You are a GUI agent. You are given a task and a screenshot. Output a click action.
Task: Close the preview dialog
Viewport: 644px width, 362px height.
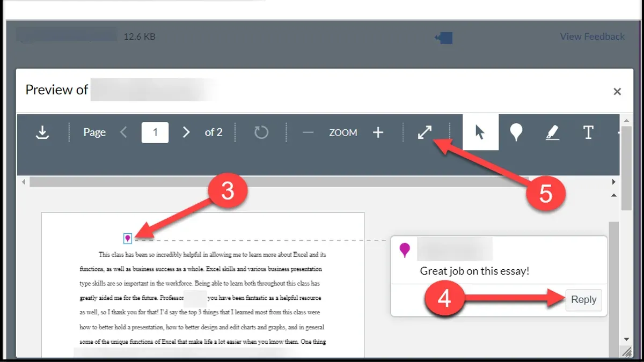[x=617, y=92]
